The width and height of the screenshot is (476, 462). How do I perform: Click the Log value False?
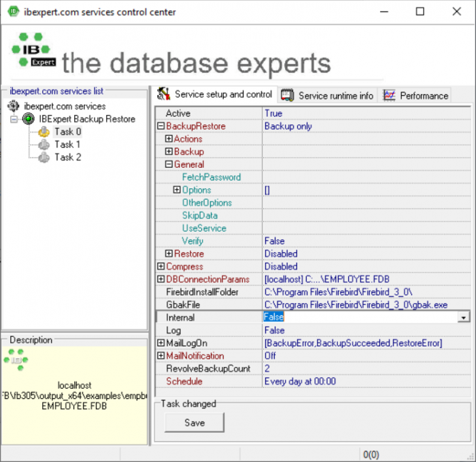click(x=275, y=330)
